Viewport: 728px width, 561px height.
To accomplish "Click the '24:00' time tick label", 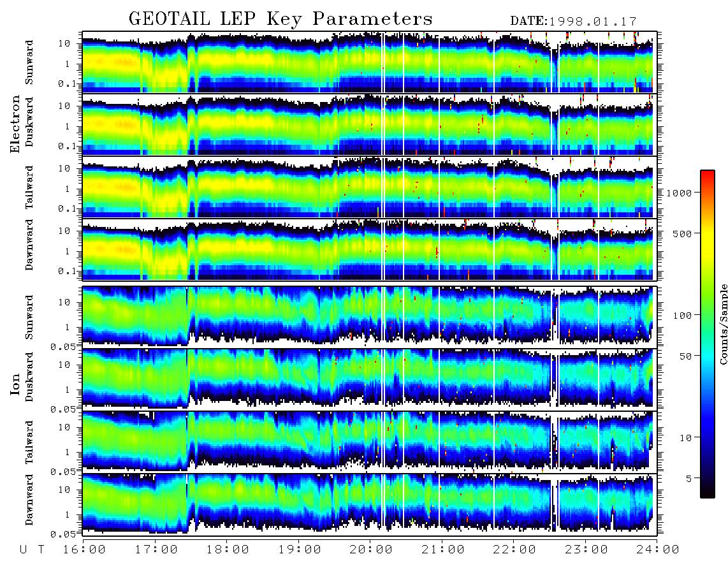I will (657, 550).
